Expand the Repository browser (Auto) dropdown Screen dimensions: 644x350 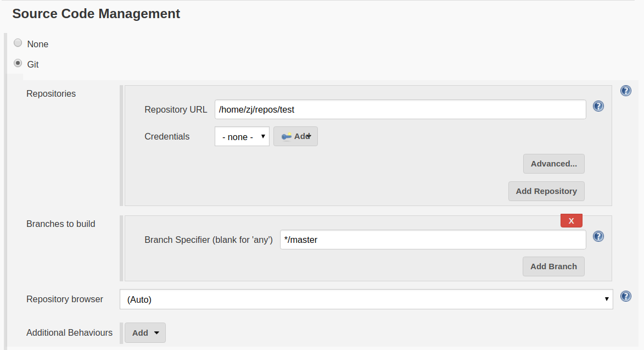(366, 299)
